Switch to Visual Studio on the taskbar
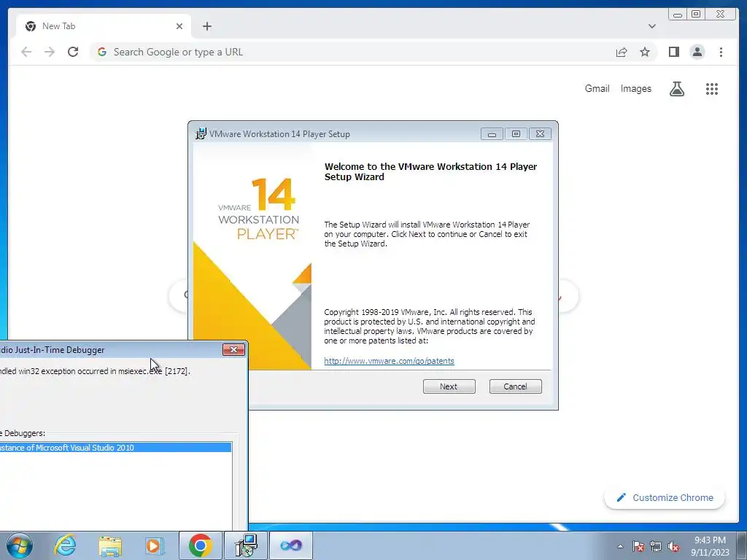 pos(291,545)
